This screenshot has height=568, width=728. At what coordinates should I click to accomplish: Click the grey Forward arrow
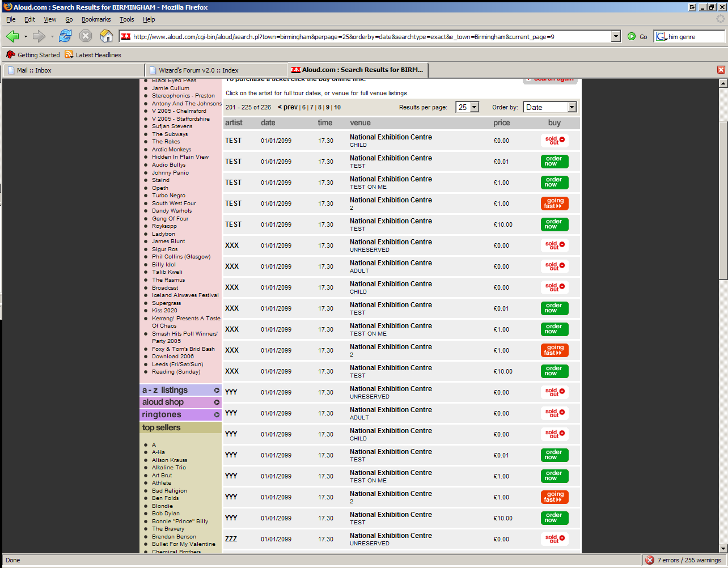[39, 36]
